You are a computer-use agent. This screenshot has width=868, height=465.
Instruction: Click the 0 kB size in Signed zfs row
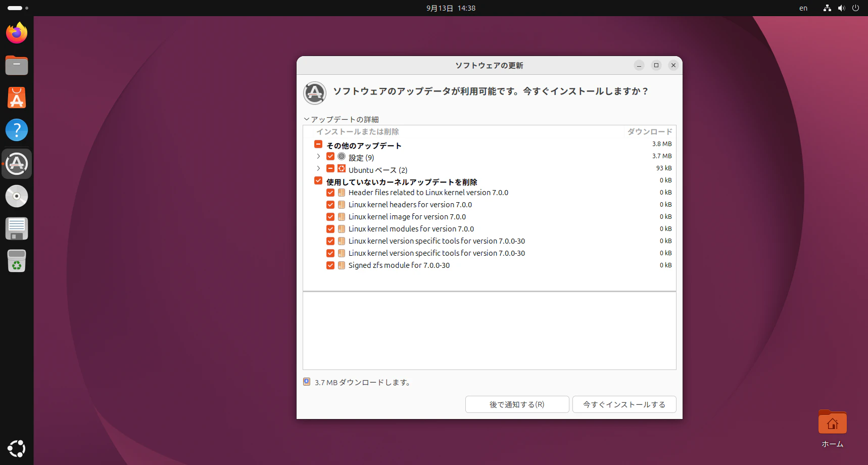(x=666, y=265)
